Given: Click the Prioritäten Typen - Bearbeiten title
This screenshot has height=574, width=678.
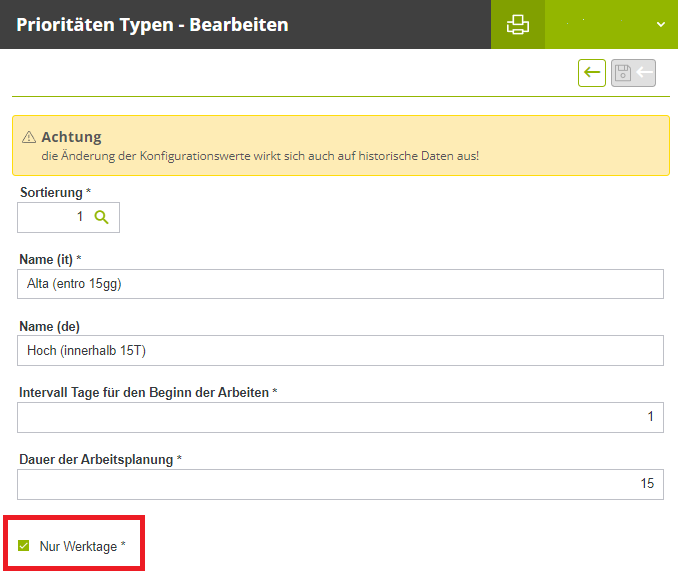Looking at the screenshot, I should (152, 24).
